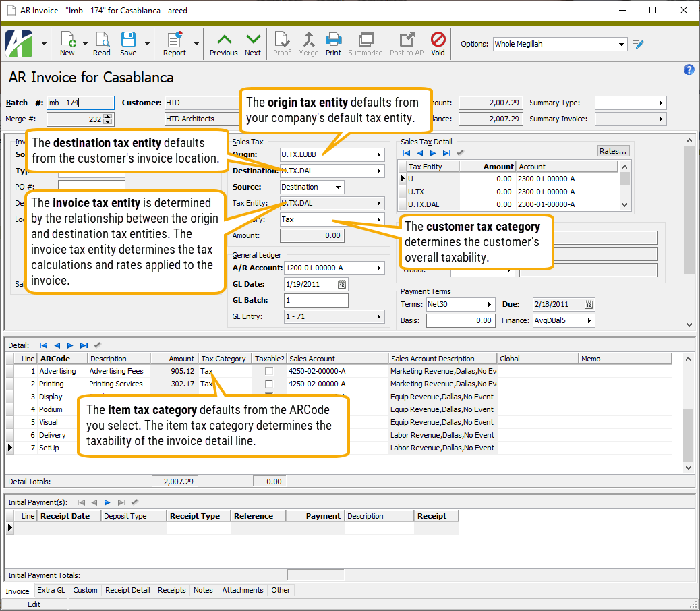
Task: Open the Report toolbar icon
Action: [x=175, y=43]
